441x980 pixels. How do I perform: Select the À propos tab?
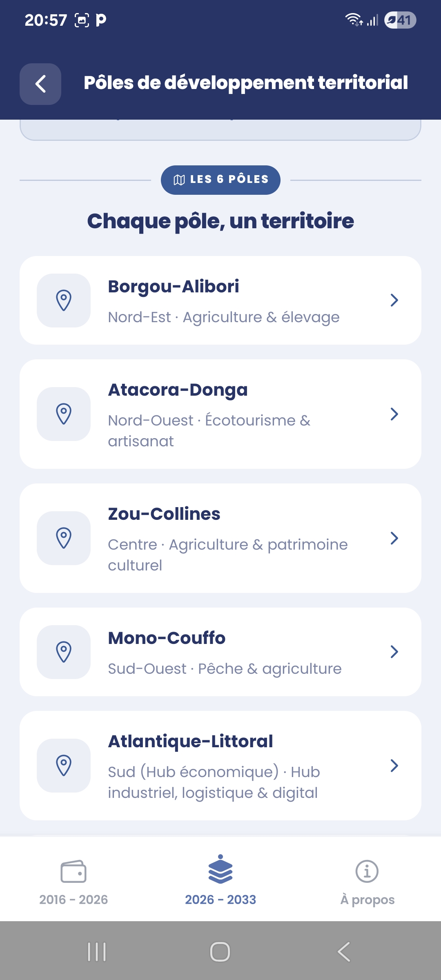(367, 899)
